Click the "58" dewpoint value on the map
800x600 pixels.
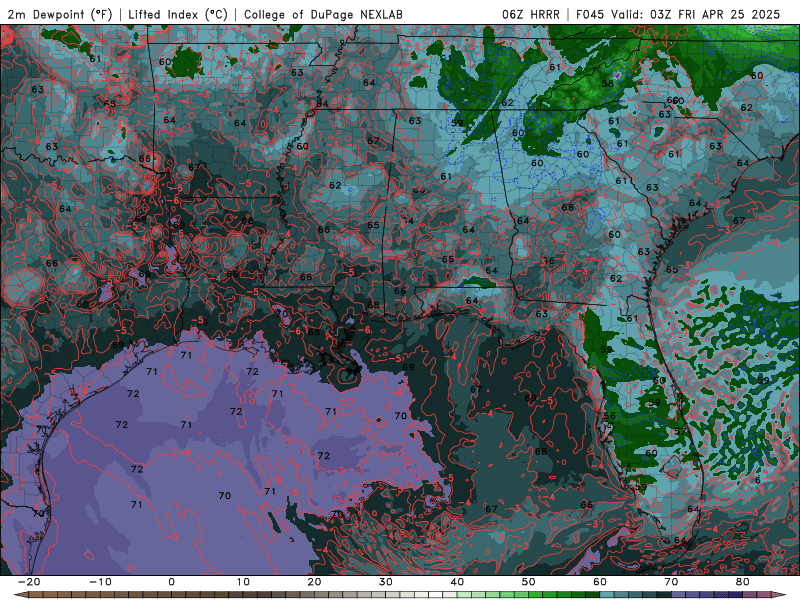tap(607, 83)
